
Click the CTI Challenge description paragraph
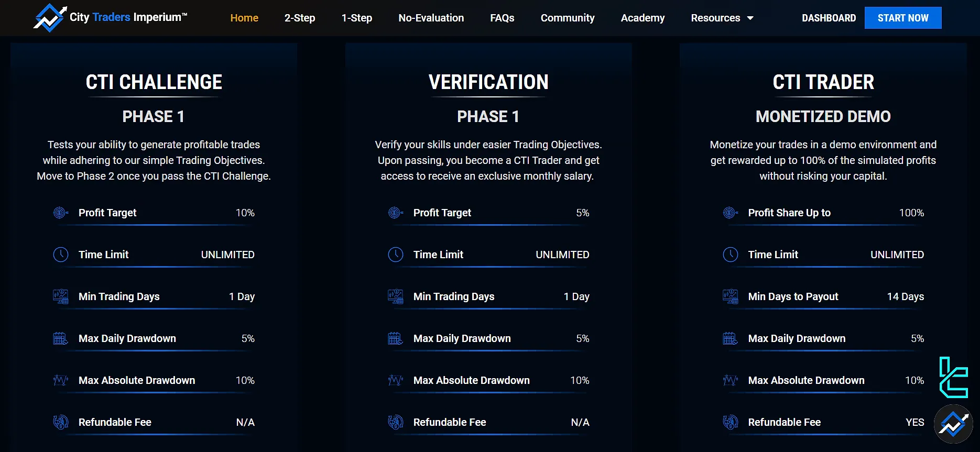[154, 160]
